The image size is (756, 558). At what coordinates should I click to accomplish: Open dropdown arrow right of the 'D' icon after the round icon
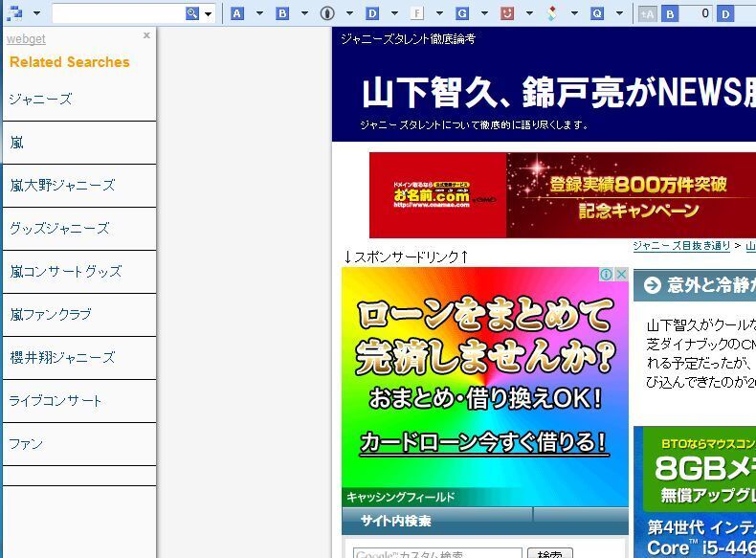(394, 13)
